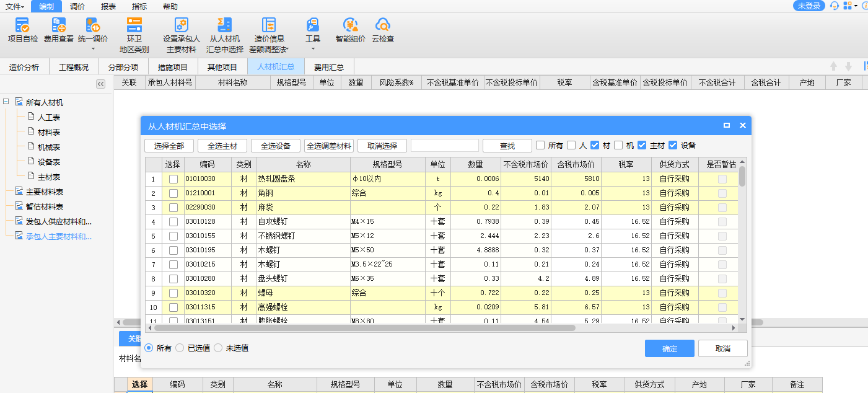Viewport: 868px width, 393px height.
Task: Open the 调价 ribbon tab
Action: (77, 6)
